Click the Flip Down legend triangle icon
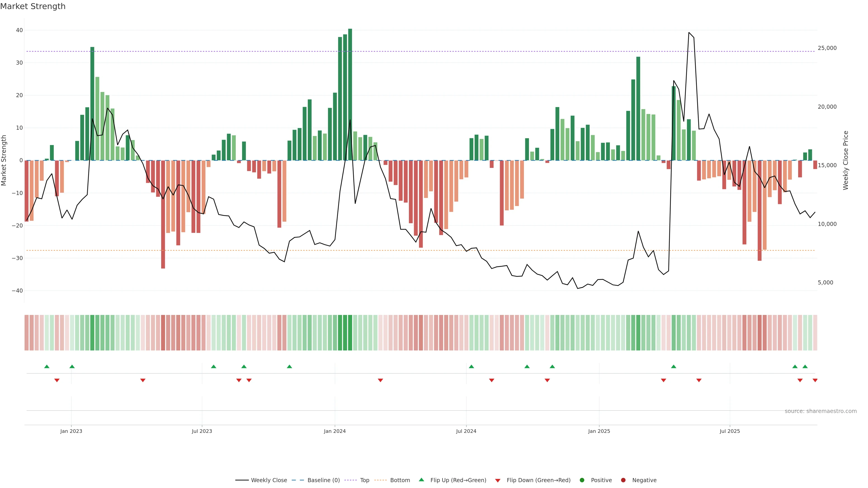 [x=498, y=480]
